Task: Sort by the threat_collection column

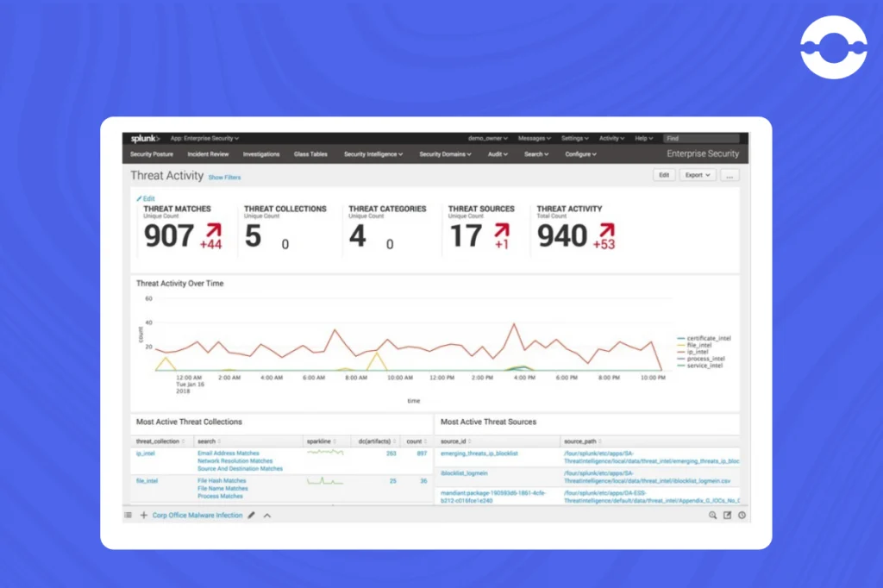Action: pos(160,441)
